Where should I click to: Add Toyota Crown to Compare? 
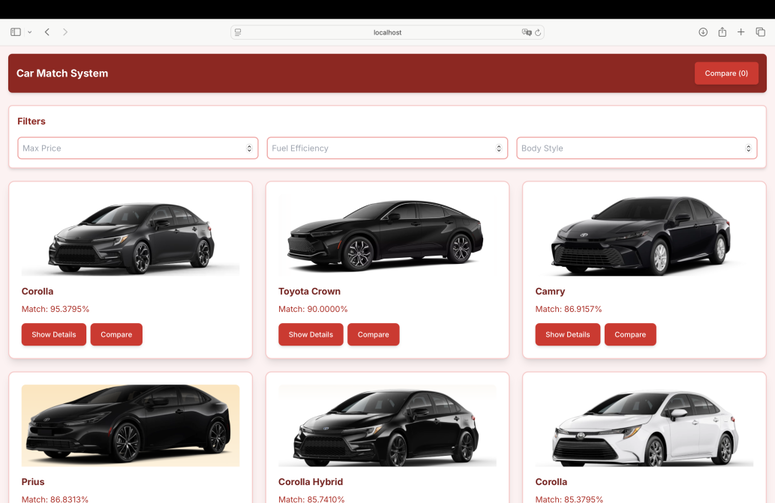pos(373,335)
